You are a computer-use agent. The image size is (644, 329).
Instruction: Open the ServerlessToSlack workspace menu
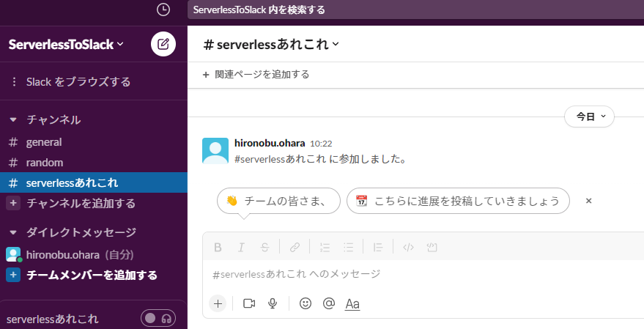[66, 44]
